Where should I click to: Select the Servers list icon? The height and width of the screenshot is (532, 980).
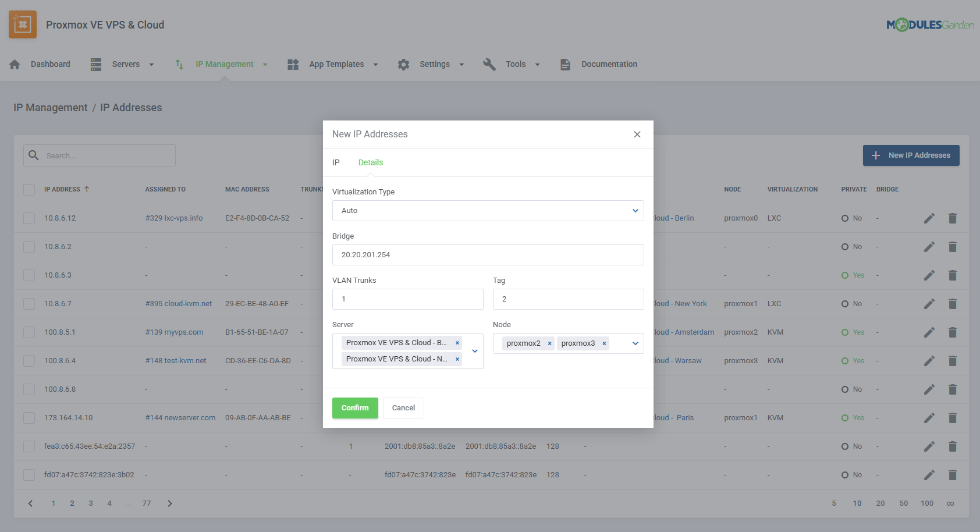(x=95, y=64)
